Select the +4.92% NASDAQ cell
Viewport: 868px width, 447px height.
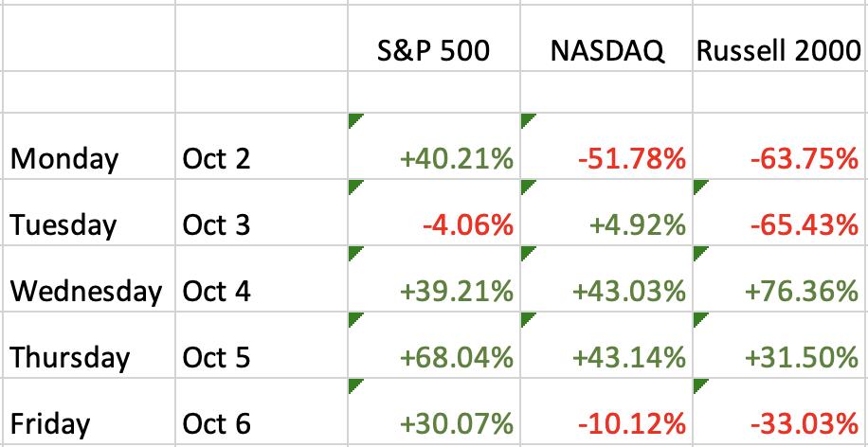pos(606,212)
